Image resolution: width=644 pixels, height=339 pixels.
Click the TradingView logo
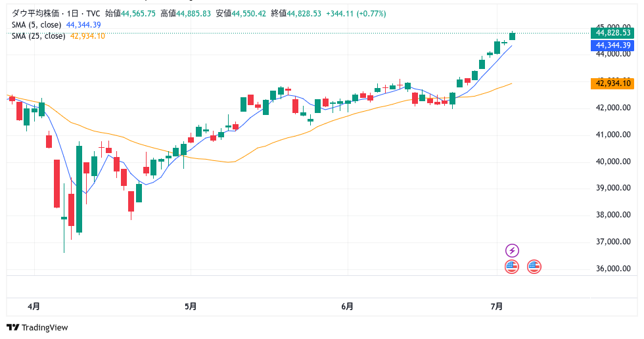pos(37,328)
